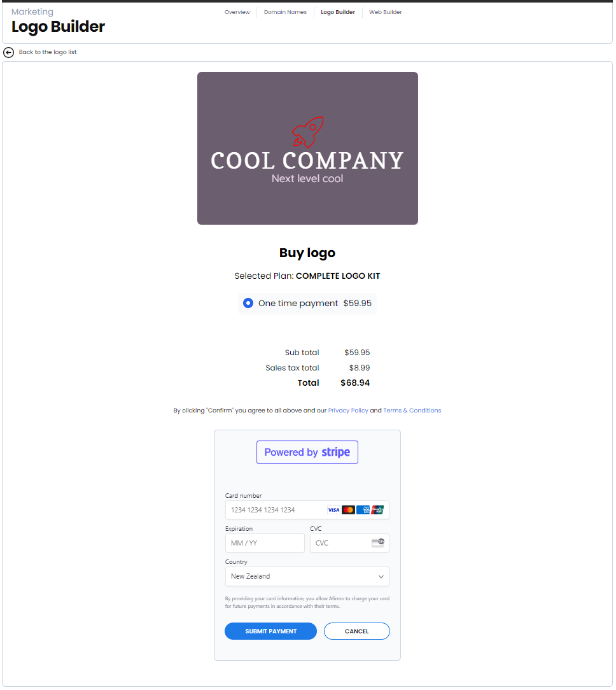Select the One time payment radio button

(248, 304)
